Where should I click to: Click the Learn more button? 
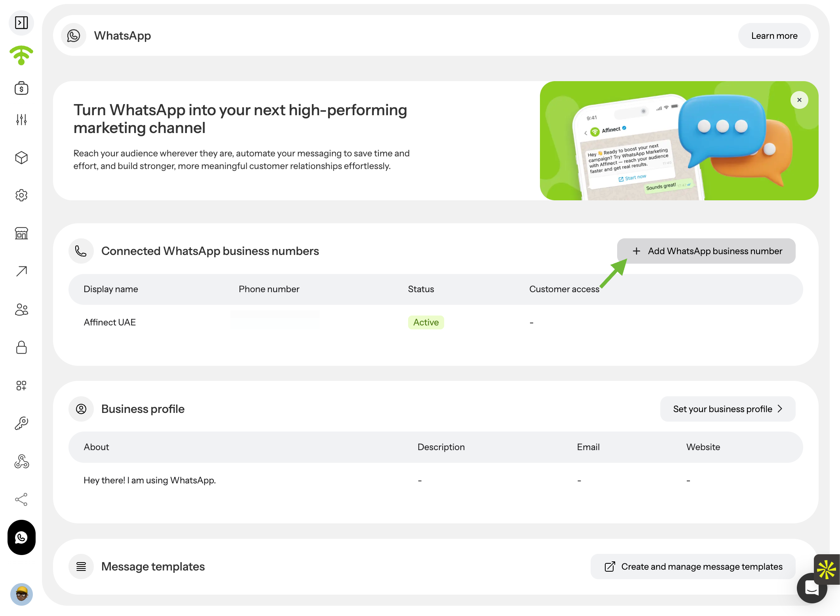coord(774,36)
